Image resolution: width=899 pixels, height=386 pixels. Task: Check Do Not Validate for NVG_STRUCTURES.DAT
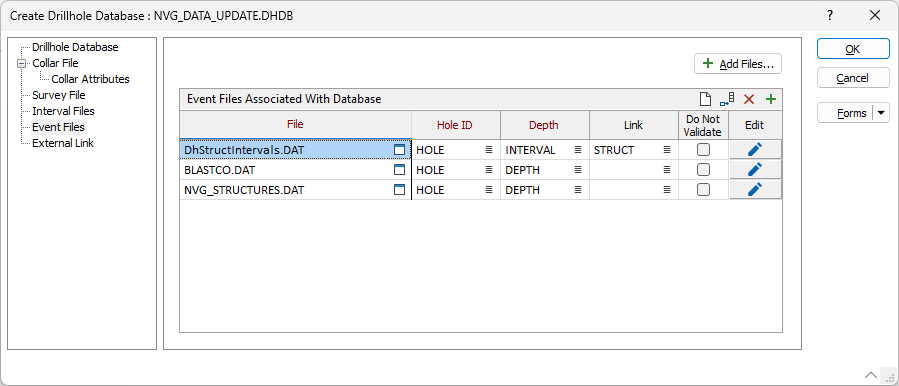703,189
